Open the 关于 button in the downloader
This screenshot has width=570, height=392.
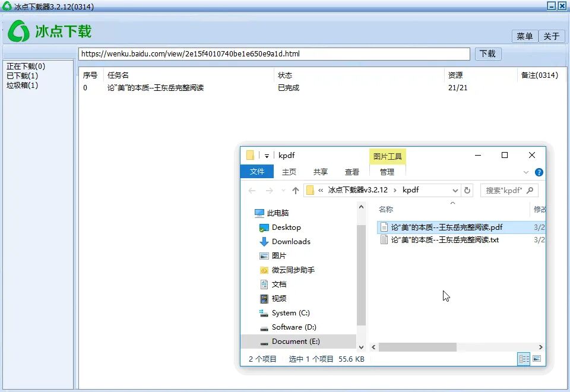pos(552,36)
